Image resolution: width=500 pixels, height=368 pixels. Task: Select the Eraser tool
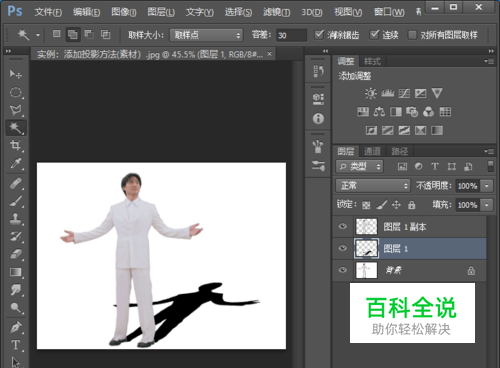(15, 254)
